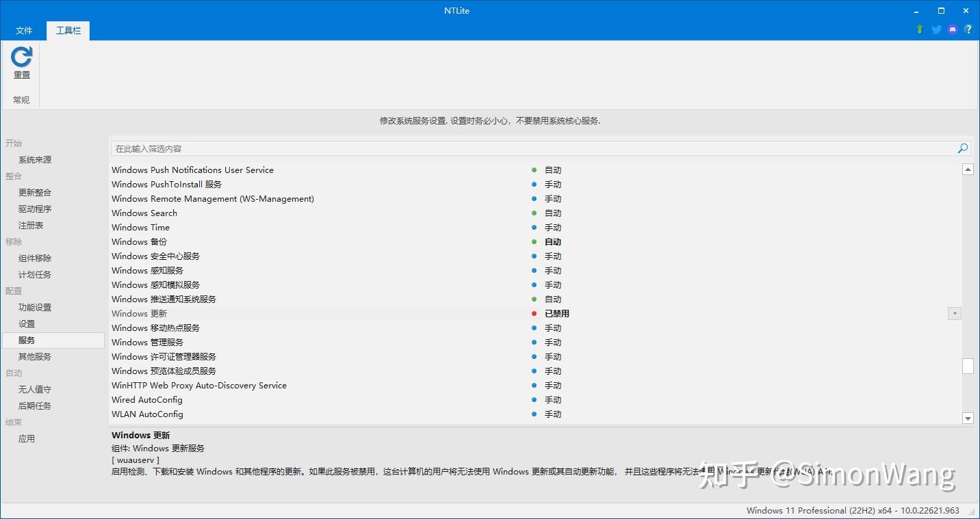Click inside the service filter input field

pos(411,148)
